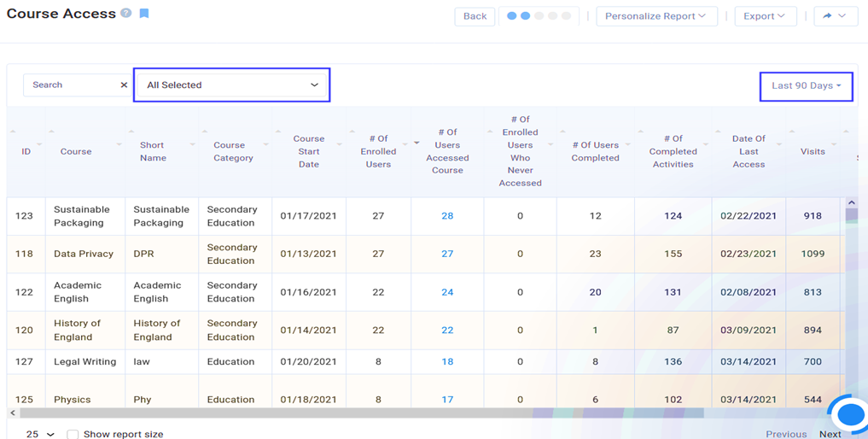Viewport: 868px width, 439px height.
Task: Click the Back button
Action: 475,16
